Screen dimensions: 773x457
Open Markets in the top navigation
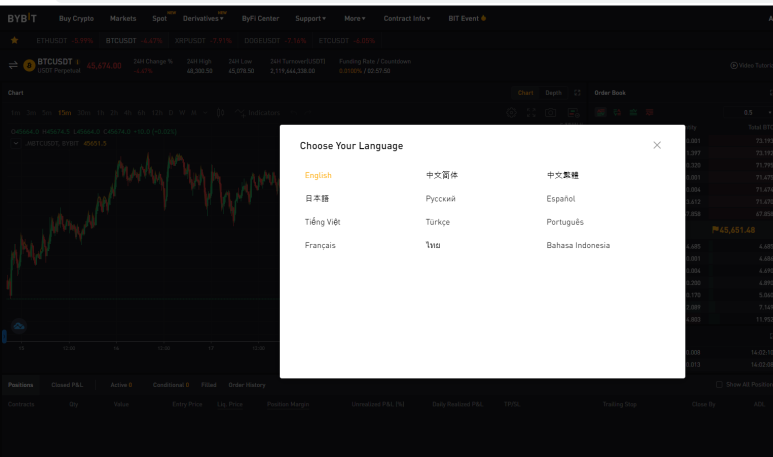(123, 18)
